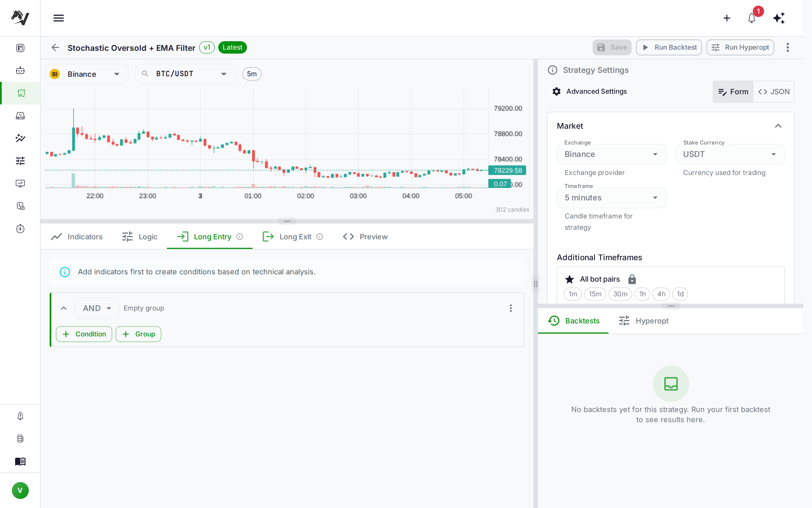Open the user avatar V
The width and height of the screenshot is (812, 508).
20,491
